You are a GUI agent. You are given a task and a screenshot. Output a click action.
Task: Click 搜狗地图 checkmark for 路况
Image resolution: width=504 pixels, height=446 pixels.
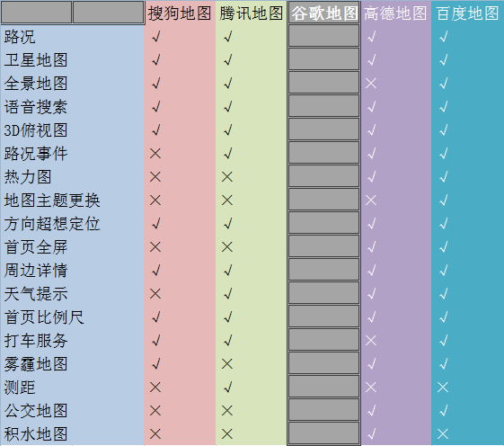(x=156, y=37)
